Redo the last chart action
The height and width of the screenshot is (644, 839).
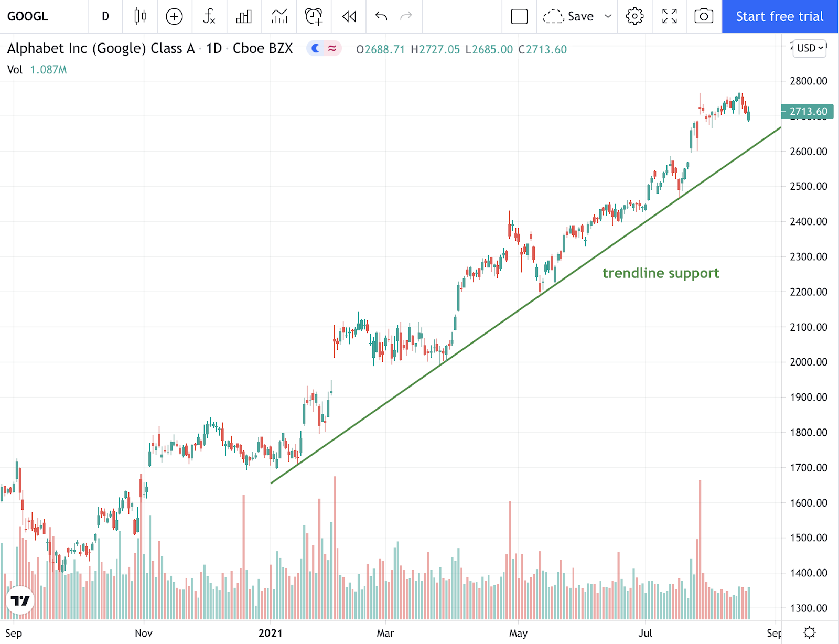point(406,16)
